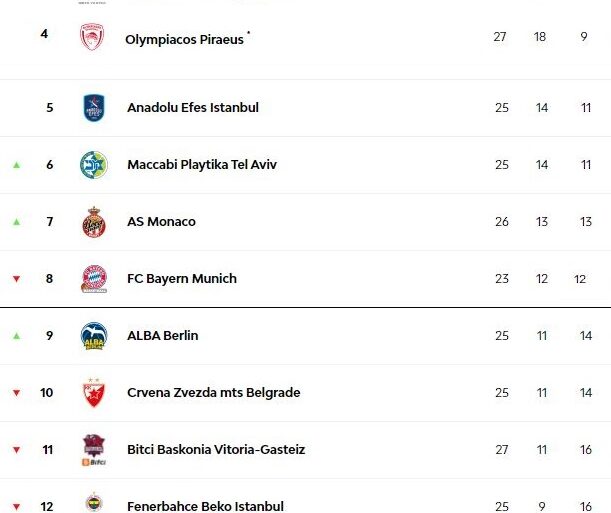The image size is (611, 513).
Task: Select the Maccabi Playtika Tel Aviv name
Action: point(202,165)
